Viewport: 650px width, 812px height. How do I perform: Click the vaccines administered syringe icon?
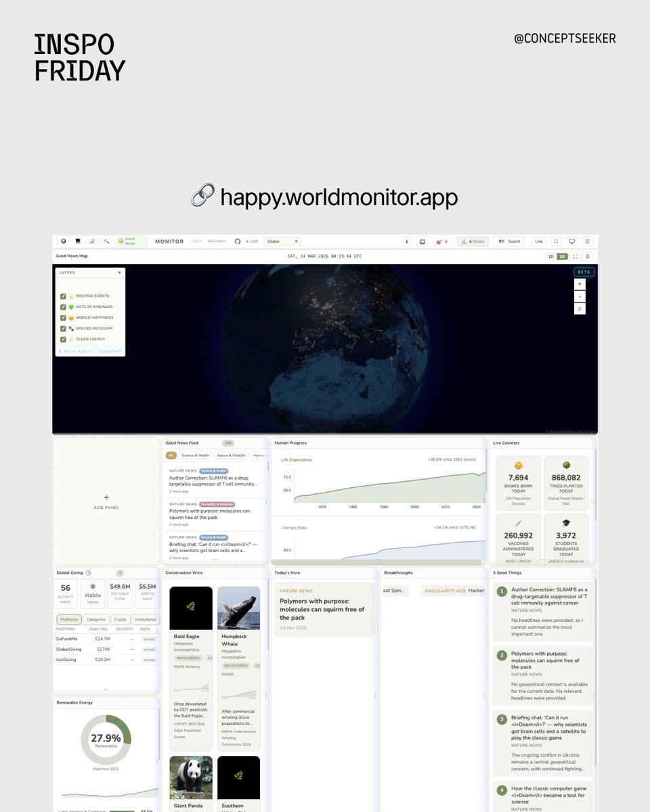519,523
